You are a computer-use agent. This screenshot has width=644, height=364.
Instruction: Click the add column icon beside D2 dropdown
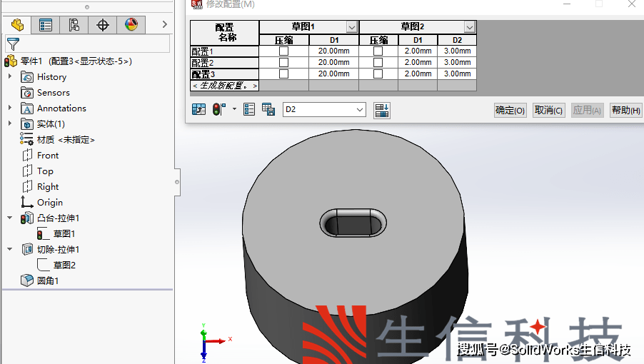coord(382,110)
